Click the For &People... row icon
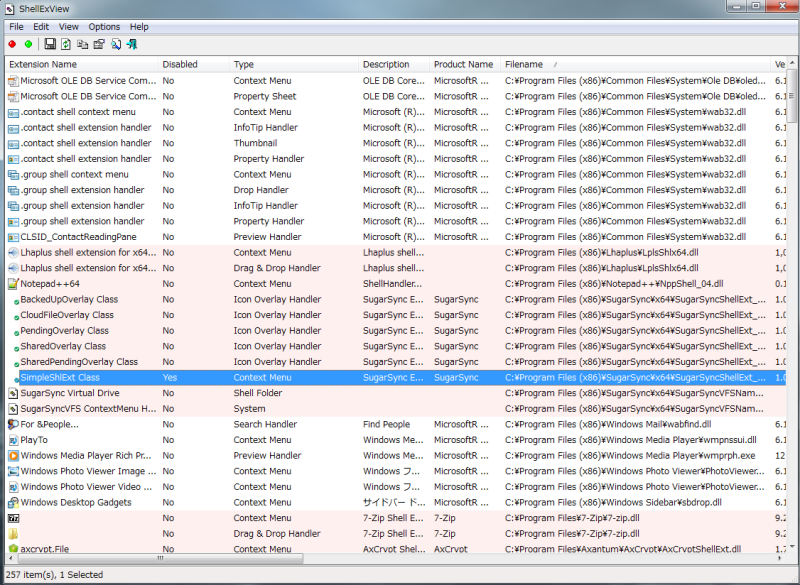This screenshot has height=585, width=800. pyautogui.click(x=13, y=424)
